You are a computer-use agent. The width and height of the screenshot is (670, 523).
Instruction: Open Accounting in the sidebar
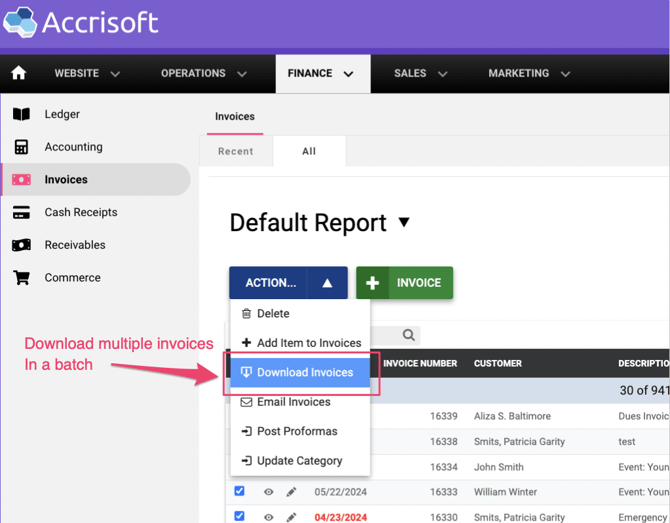pyautogui.click(x=73, y=147)
